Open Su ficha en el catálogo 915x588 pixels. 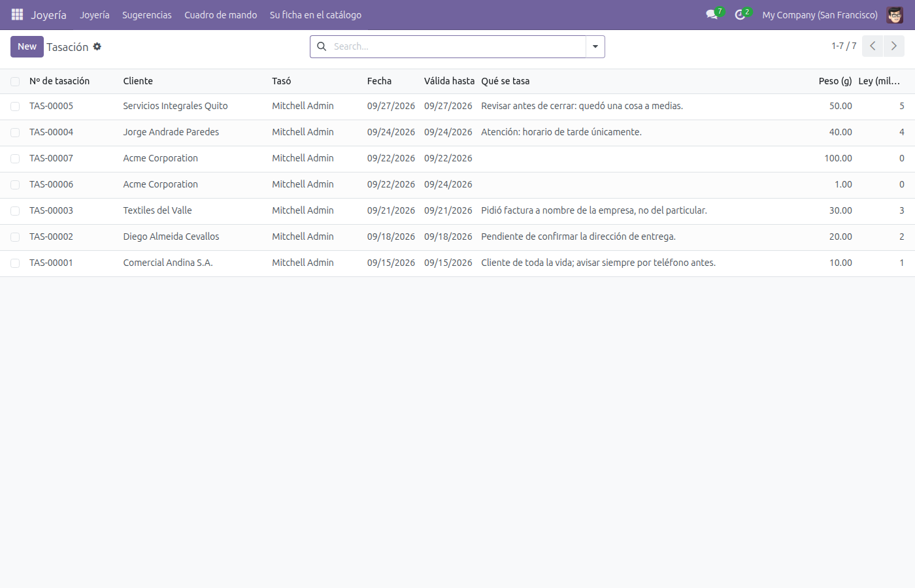coord(316,14)
